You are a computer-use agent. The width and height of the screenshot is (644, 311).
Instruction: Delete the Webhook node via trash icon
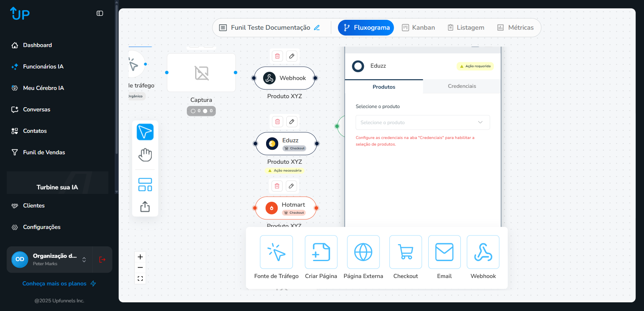tap(277, 56)
